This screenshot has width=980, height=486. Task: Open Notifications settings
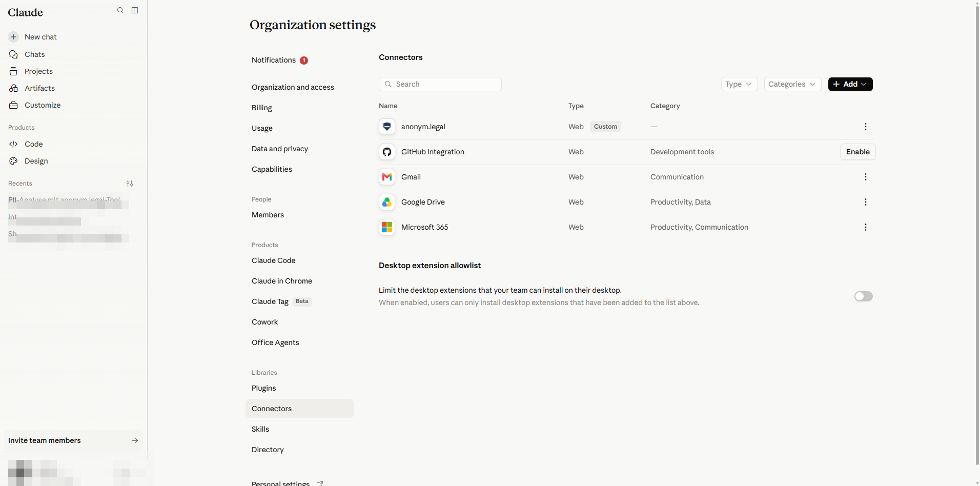(x=274, y=60)
